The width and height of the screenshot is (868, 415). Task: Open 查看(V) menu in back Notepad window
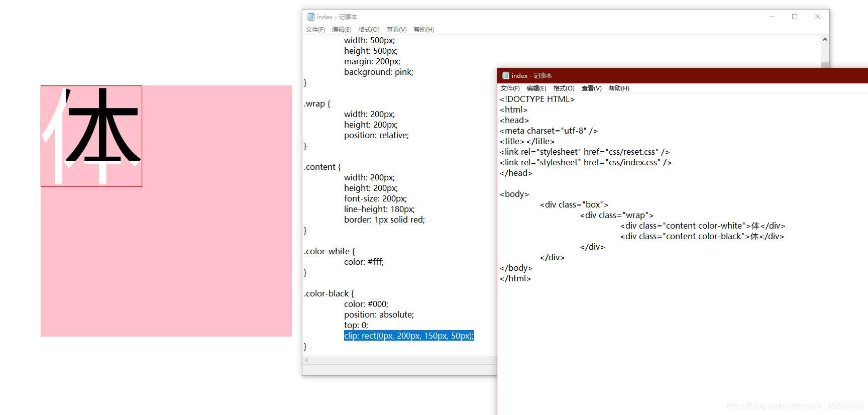coord(396,30)
